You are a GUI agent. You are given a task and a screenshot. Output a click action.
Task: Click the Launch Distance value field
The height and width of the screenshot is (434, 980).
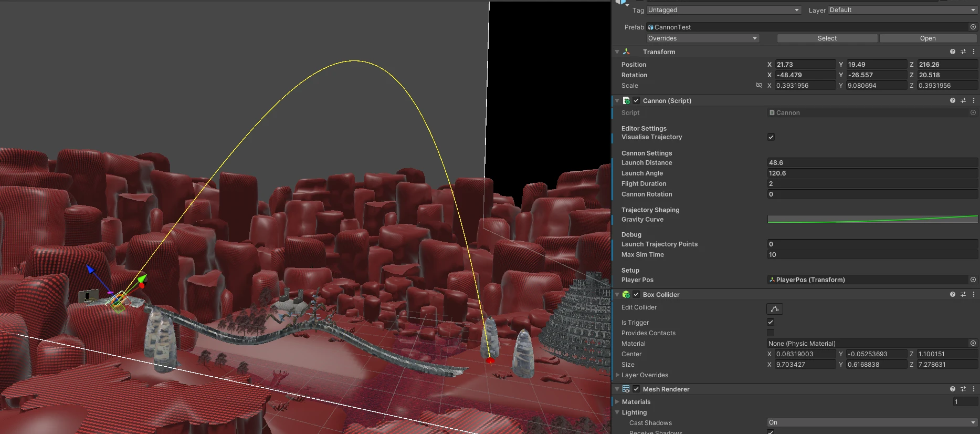click(872, 163)
